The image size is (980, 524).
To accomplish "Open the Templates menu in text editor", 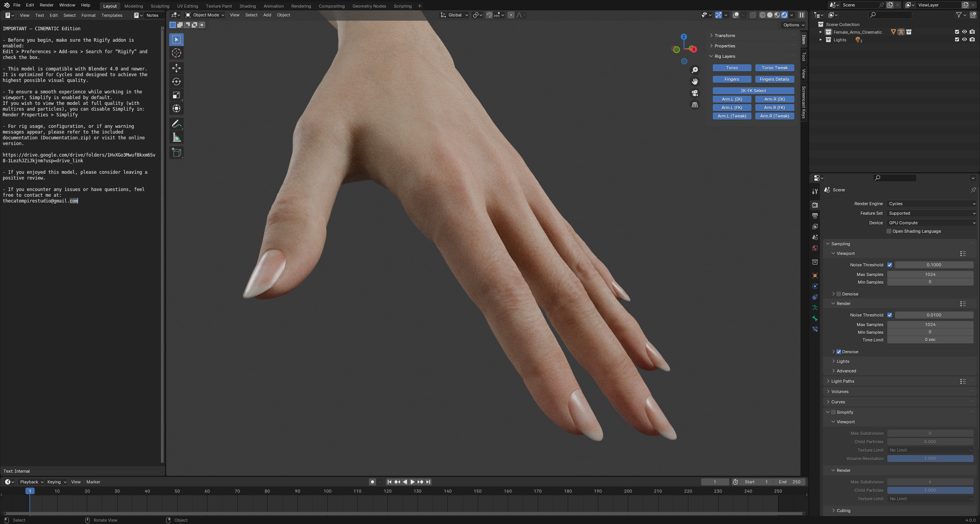I will tap(112, 15).
